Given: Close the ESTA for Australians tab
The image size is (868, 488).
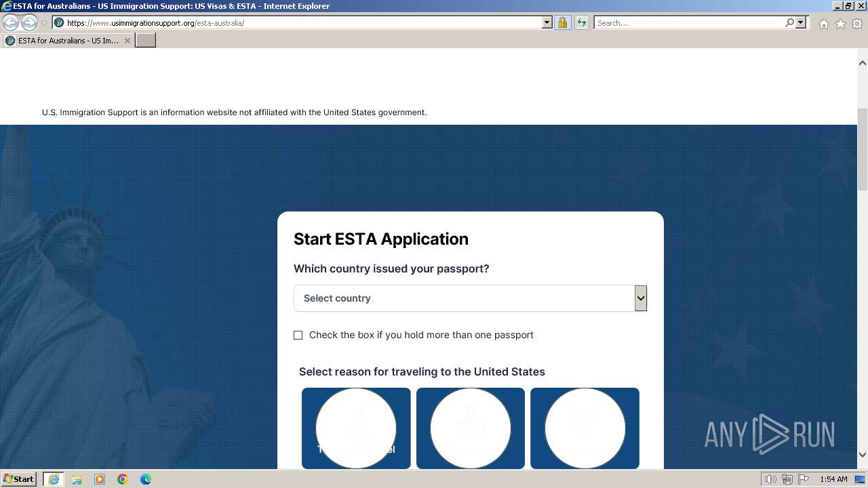Looking at the screenshot, I should [x=127, y=41].
